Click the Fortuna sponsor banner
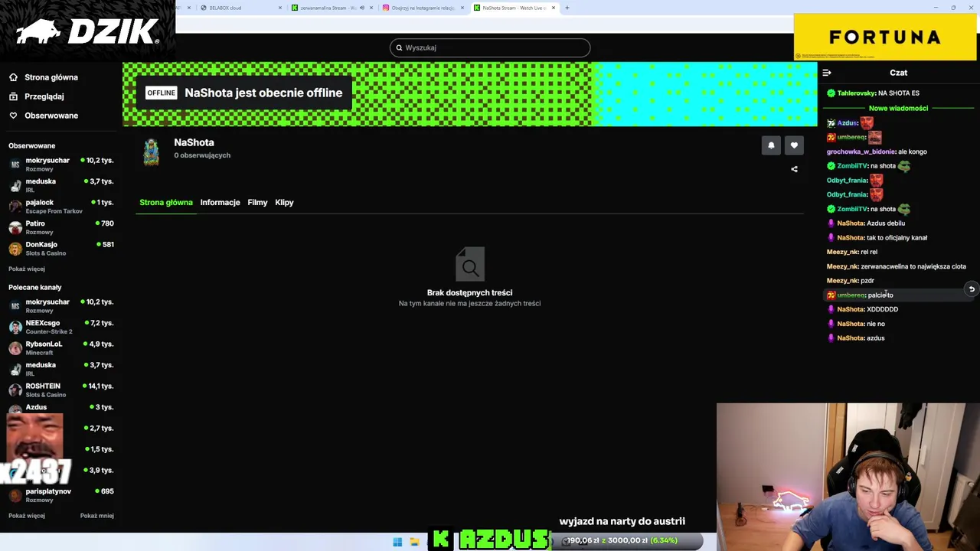This screenshot has width=980, height=551. tap(885, 37)
